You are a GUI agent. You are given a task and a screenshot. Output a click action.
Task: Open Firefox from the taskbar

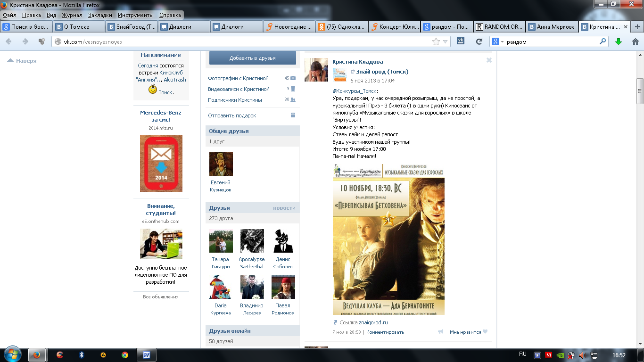[36, 355]
